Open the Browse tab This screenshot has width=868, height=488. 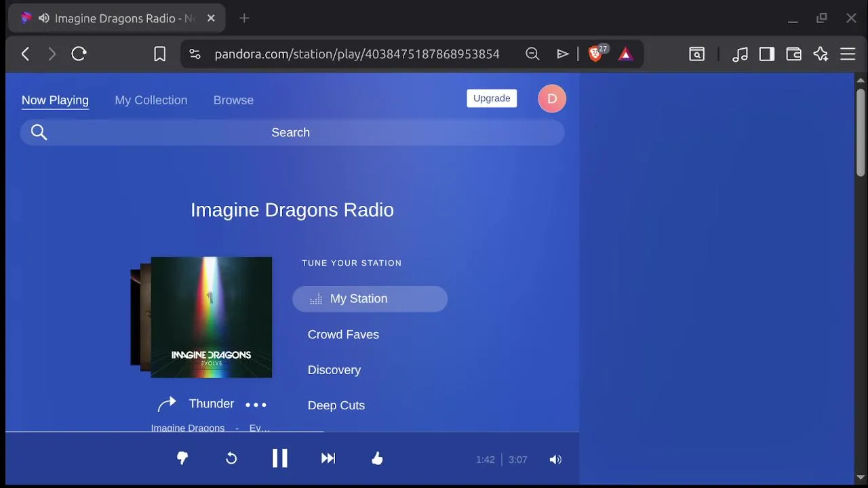point(233,100)
